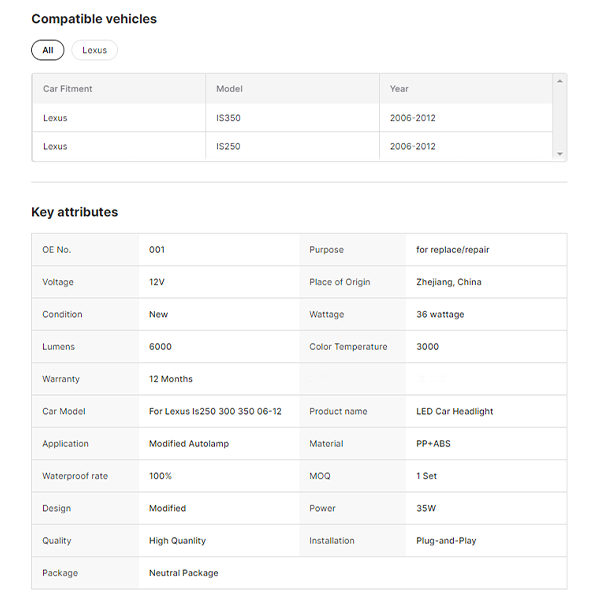This screenshot has height=600, width=600.
Task: Click the scroll-down arrow in the vehicles table
Action: click(560, 154)
